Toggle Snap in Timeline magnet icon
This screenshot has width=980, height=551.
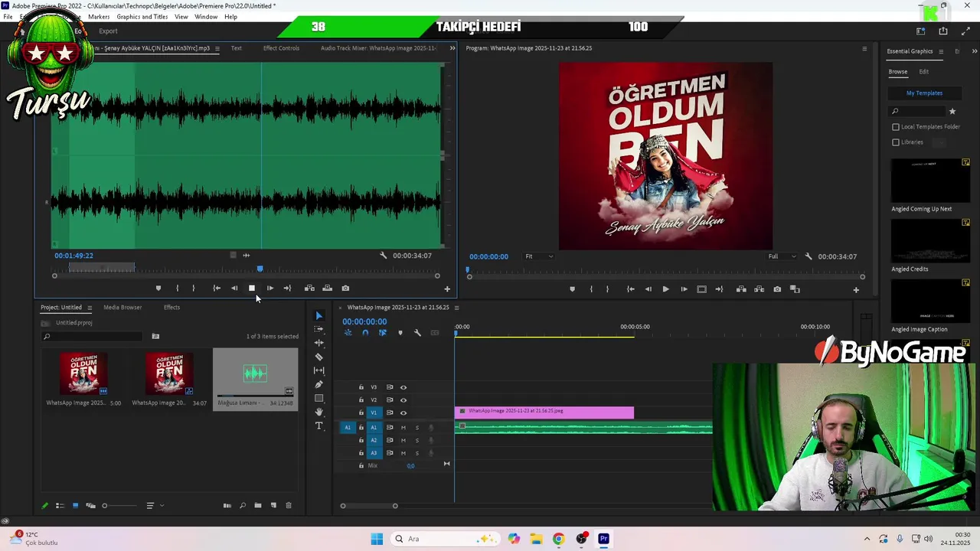click(365, 333)
